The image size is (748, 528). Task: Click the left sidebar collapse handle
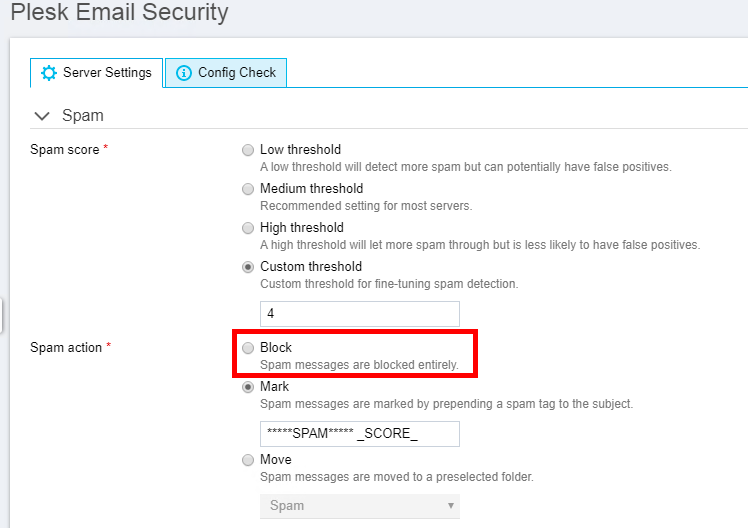point(2,315)
